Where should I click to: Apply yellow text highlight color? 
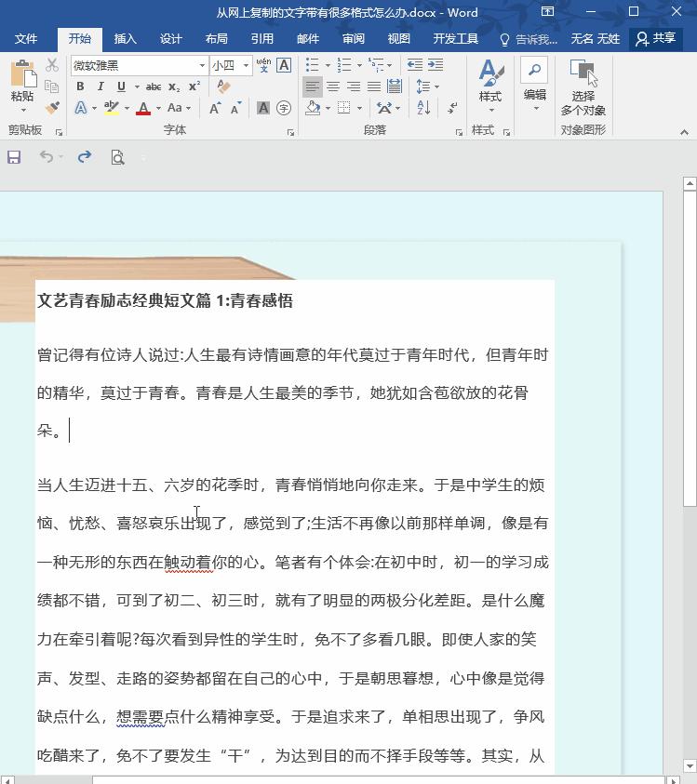click(112, 108)
